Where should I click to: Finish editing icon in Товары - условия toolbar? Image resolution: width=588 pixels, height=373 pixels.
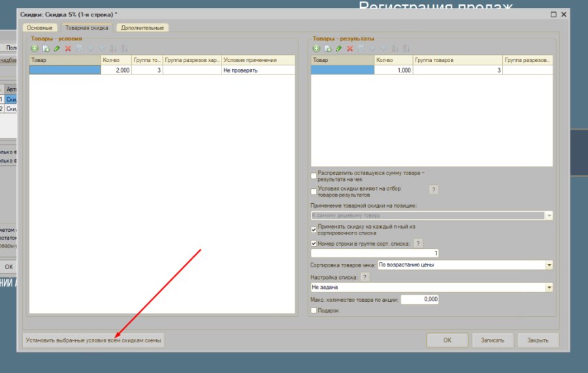pyautogui.click(x=79, y=49)
